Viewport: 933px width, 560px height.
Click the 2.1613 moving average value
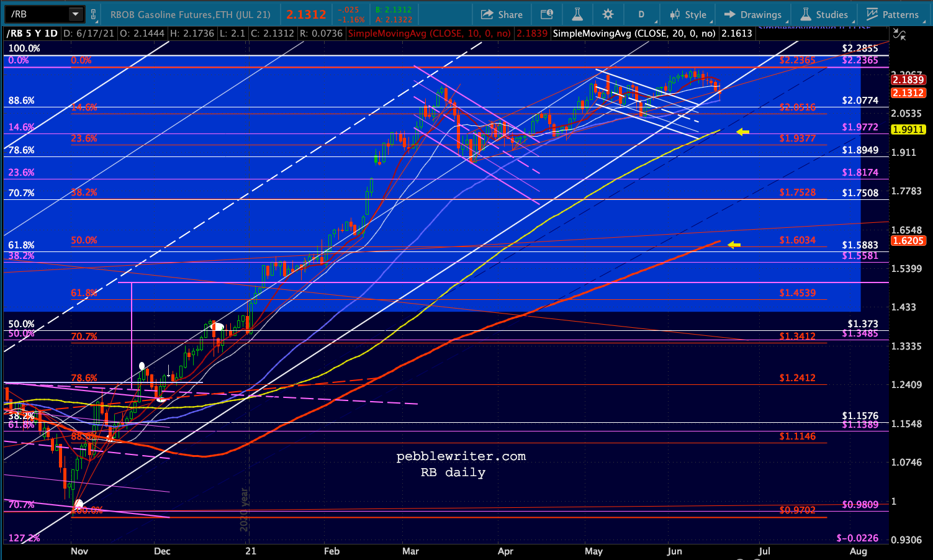(737, 34)
